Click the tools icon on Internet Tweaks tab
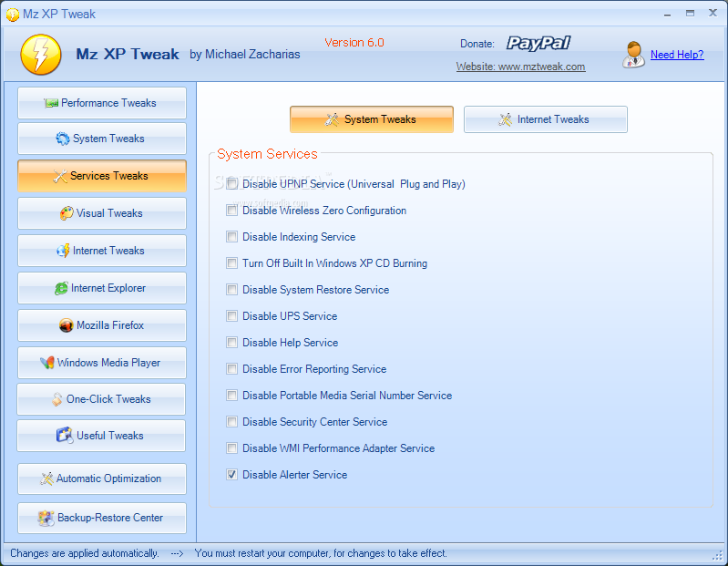This screenshot has width=728, height=566. point(505,119)
